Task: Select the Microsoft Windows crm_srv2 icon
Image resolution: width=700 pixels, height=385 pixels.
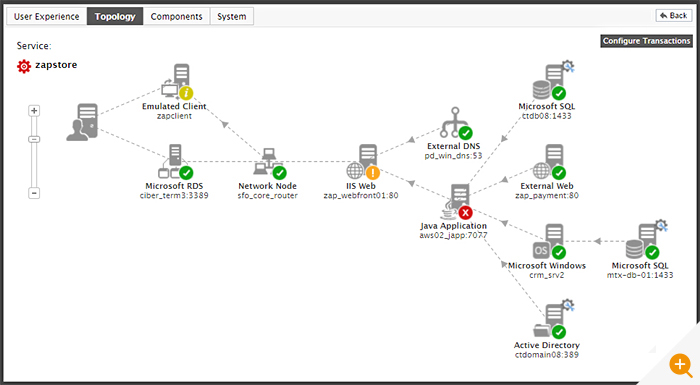Action: pos(549,241)
